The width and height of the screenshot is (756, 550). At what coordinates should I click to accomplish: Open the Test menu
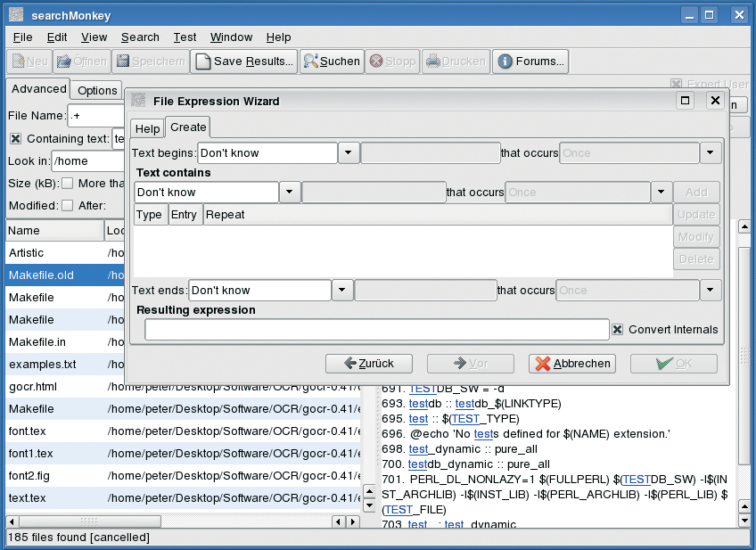click(x=185, y=37)
